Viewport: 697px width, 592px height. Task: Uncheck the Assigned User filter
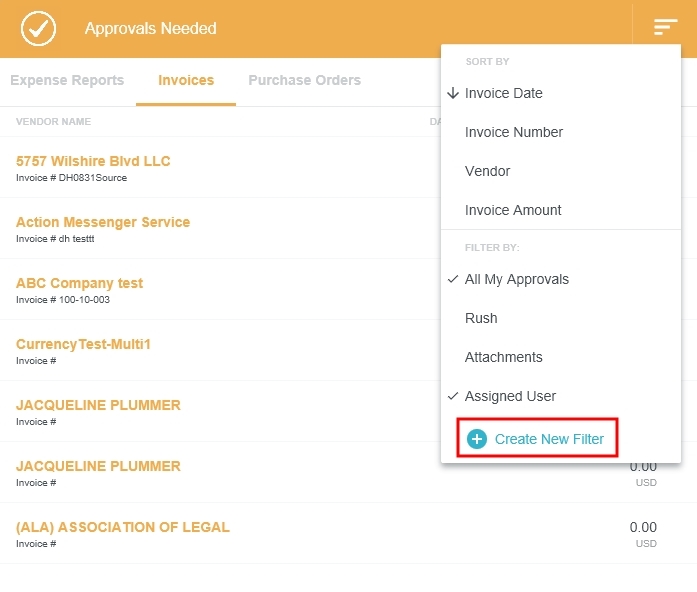(510, 396)
